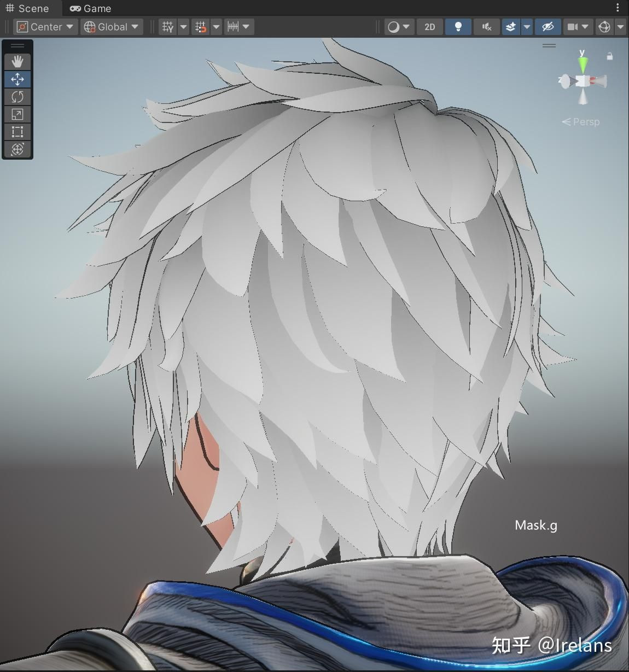629x672 pixels.
Task: Toggle Persp projection label
Action: tap(581, 121)
